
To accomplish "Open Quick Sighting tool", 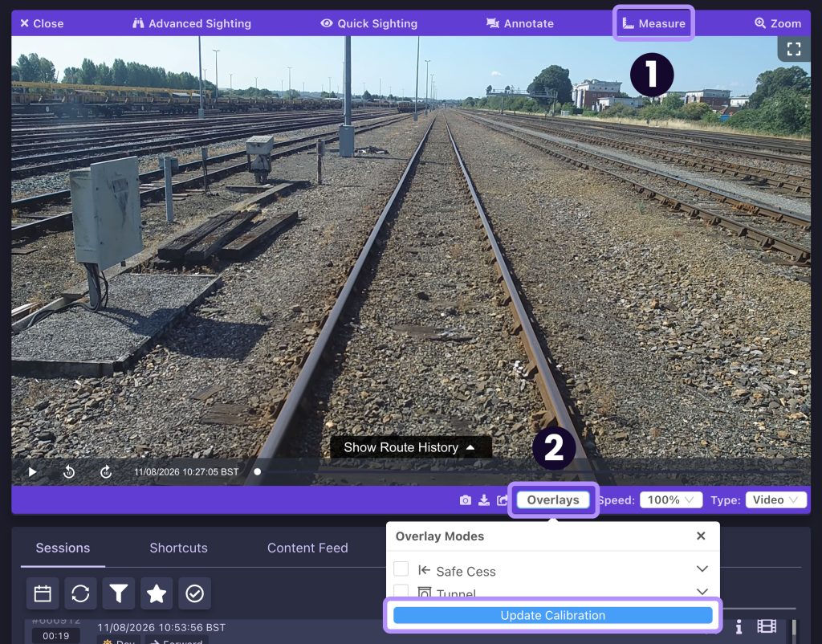I will (x=369, y=23).
